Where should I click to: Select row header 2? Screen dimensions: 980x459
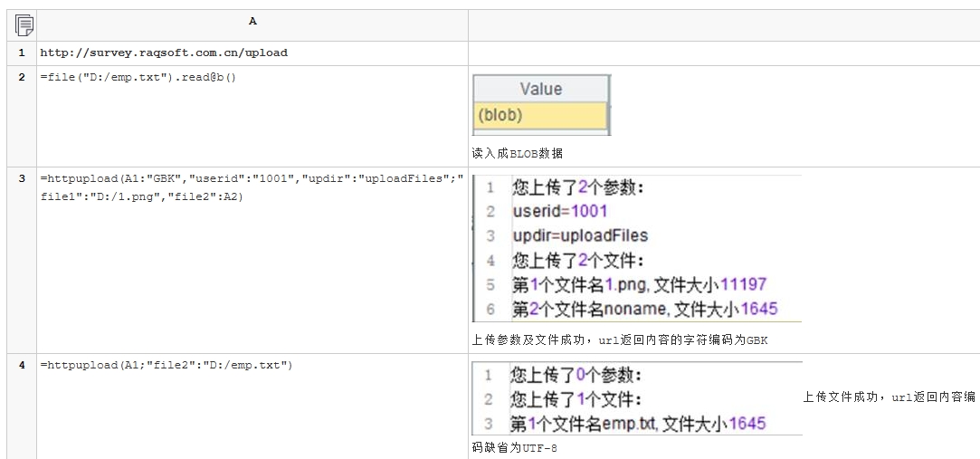[22, 77]
